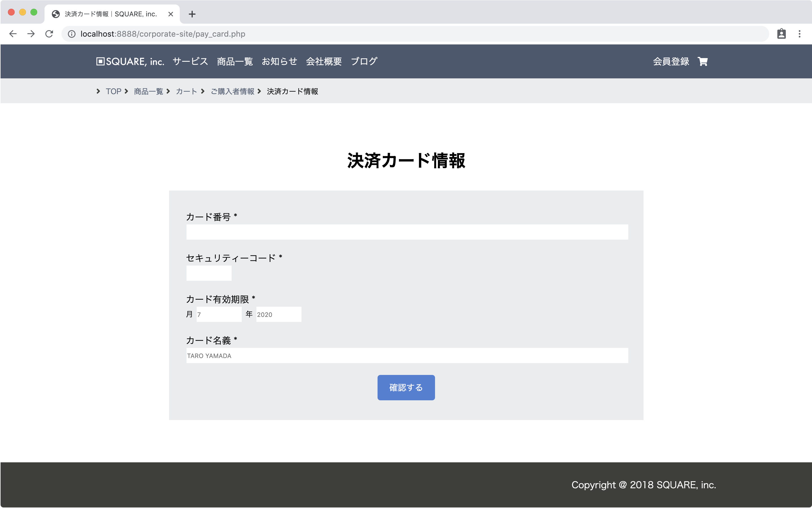Click the browser back arrow

click(x=13, y=34)
